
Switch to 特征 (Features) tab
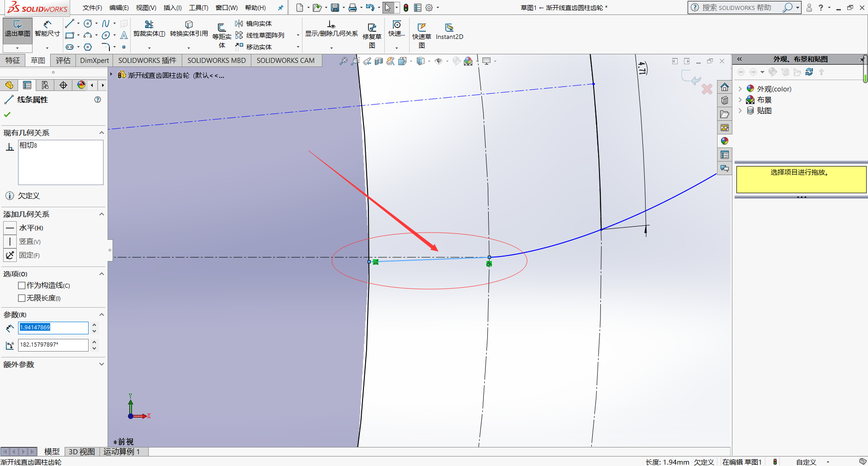coord(13,61)
